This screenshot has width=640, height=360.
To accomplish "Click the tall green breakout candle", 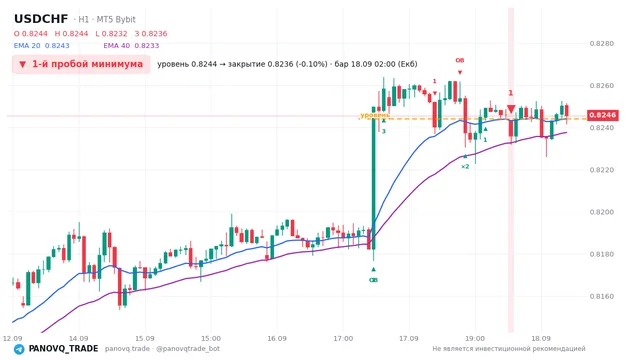I will click(373, 178).
